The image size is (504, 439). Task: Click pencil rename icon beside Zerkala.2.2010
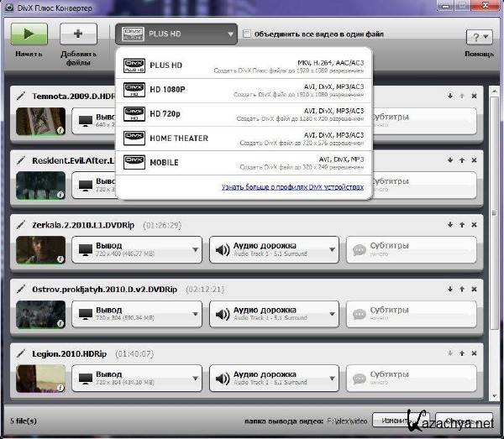[x=22, y=225]
